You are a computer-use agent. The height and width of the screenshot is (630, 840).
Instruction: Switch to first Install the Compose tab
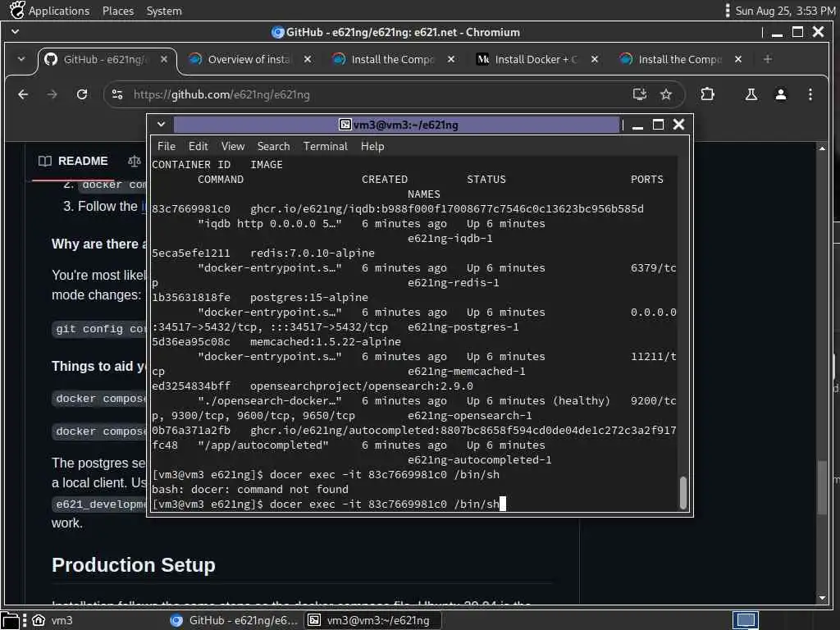pos(392,59)
